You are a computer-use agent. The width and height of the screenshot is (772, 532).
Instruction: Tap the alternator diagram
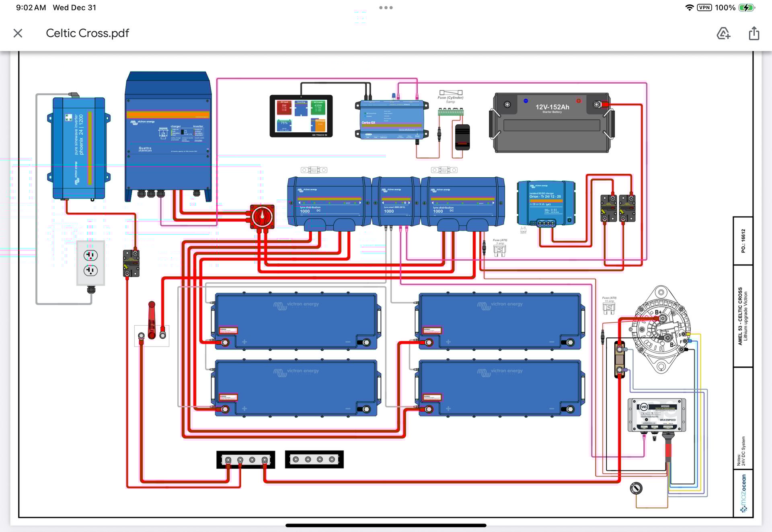click(x=660, y=330)
